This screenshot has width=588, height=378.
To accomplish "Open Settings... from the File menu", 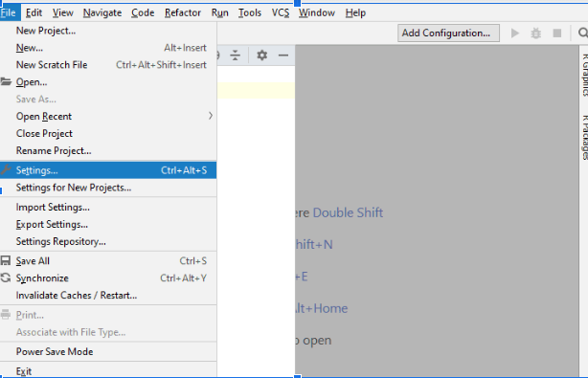I will [x=108, y=170].
